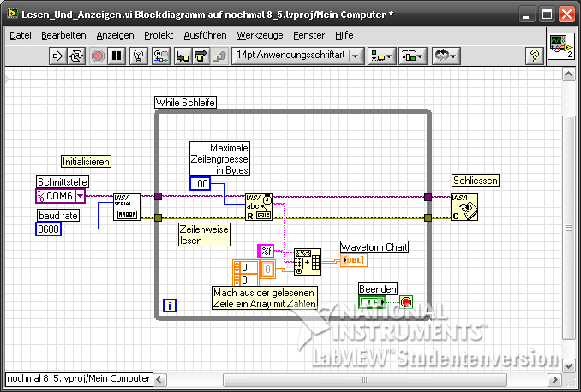Click the grayed array constant element 0
Image resolution: width=581 pixels, height=392 pixels.
click(x=267, y=269)
